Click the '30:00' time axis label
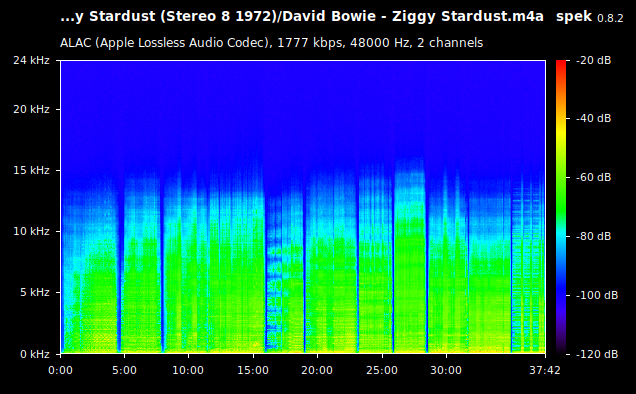This screenshot has width=636, height=394. click(x=446, y=370)
